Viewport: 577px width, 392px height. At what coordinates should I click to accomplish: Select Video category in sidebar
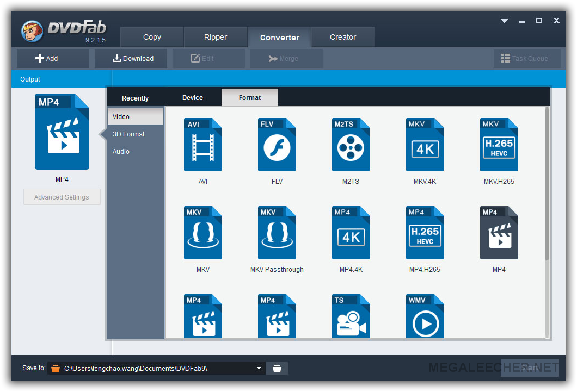click(x=136, y=116)
